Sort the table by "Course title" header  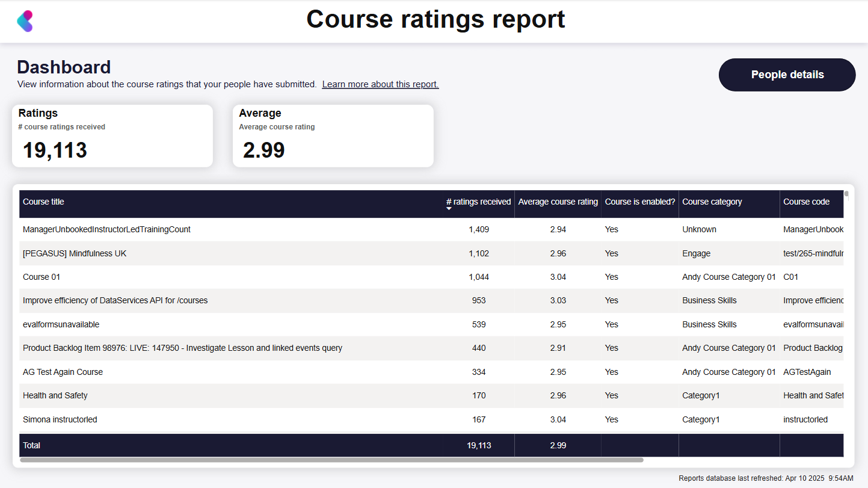pos(43,202)
